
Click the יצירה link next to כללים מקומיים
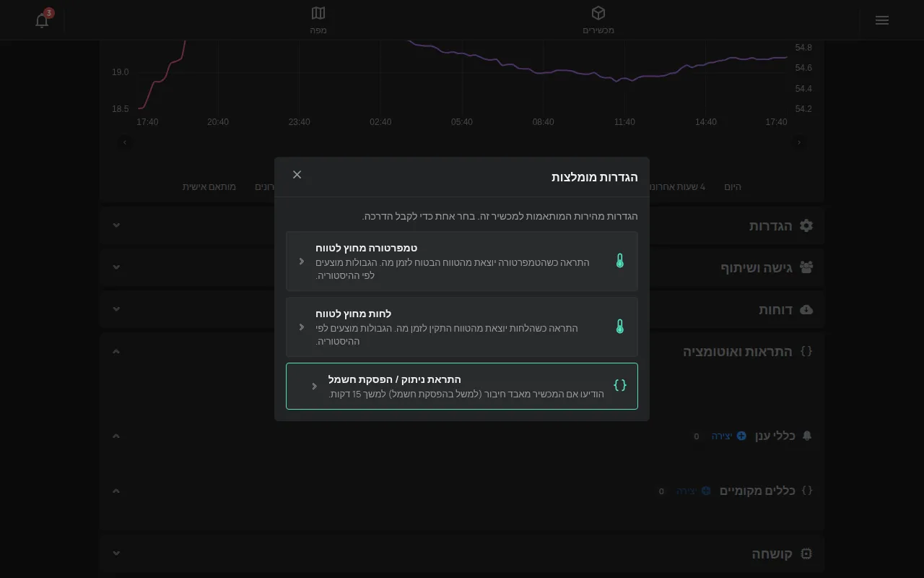[x=694, y=491]
